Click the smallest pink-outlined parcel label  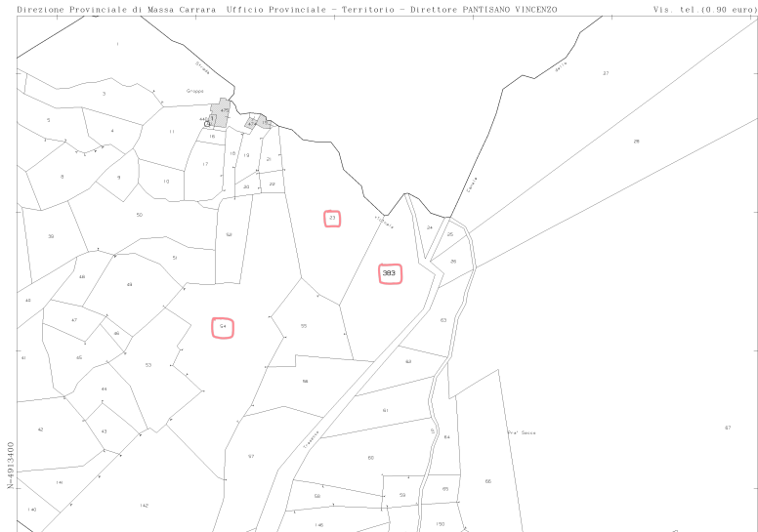click(332, 219)
